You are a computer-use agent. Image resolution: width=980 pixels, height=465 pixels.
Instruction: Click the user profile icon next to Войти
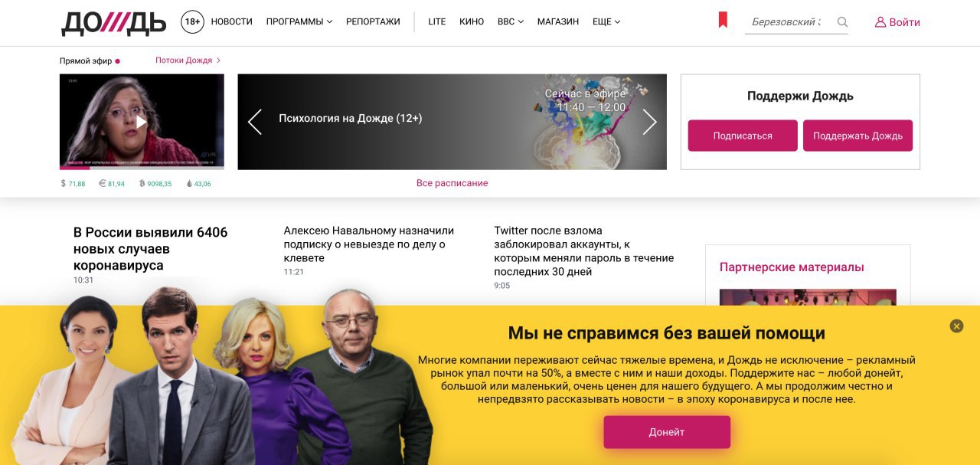tap(880, 22)
